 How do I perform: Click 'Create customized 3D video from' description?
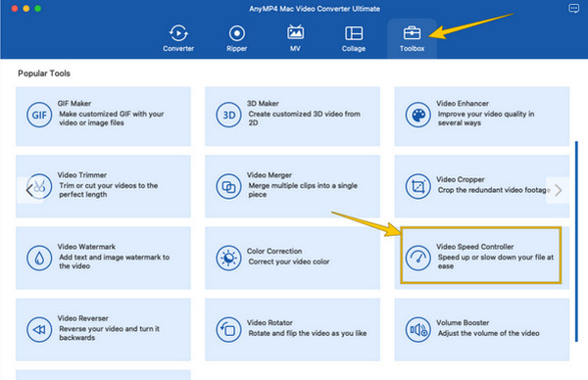(304, 114)
